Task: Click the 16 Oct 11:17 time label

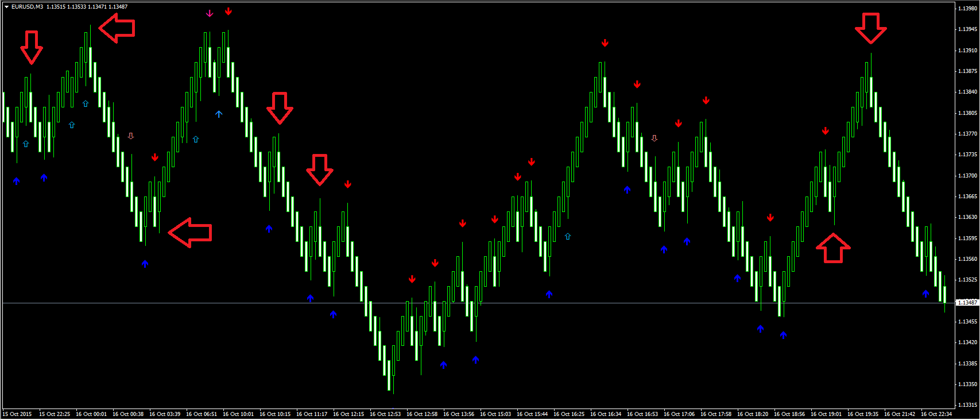Action: pos(312,414)
